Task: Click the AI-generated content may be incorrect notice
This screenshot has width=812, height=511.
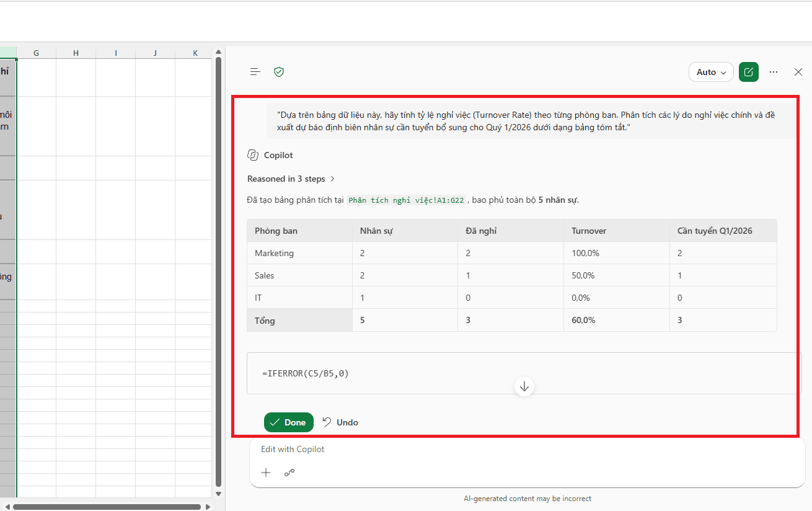Action: (x=527, y=499)
